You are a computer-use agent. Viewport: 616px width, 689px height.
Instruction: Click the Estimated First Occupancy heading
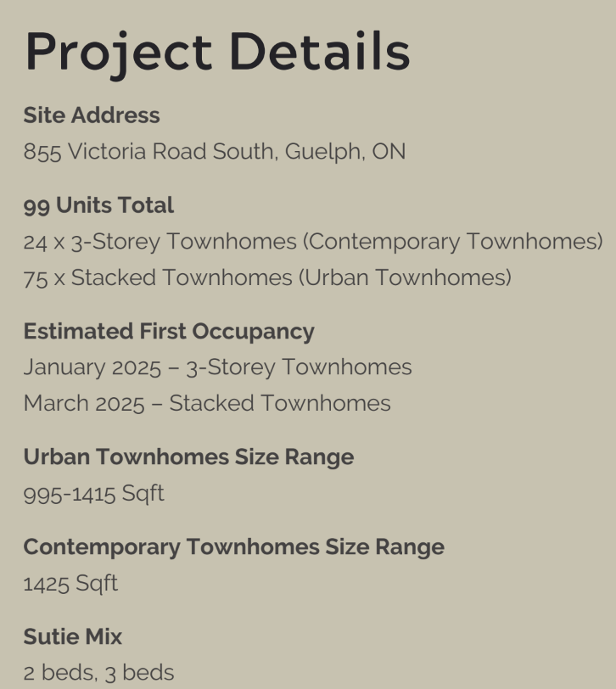[x=169, y=331]
